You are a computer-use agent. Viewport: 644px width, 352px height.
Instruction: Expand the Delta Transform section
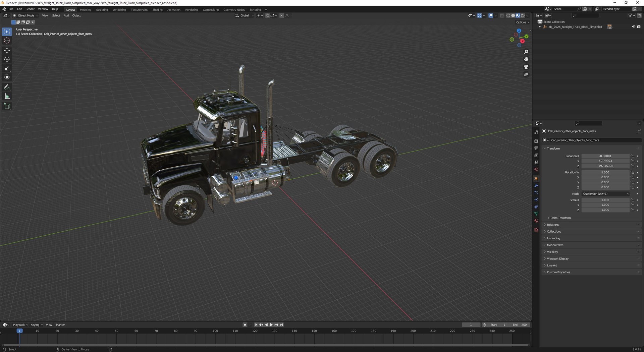[x=560, y=218]
